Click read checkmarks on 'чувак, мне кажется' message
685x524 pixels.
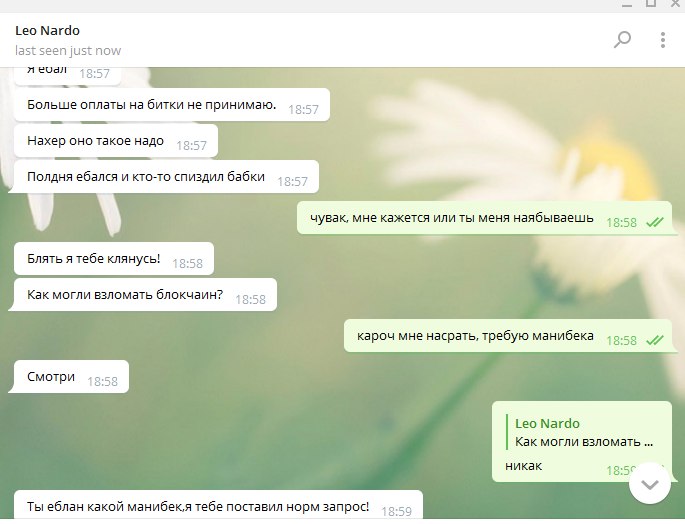655,222
